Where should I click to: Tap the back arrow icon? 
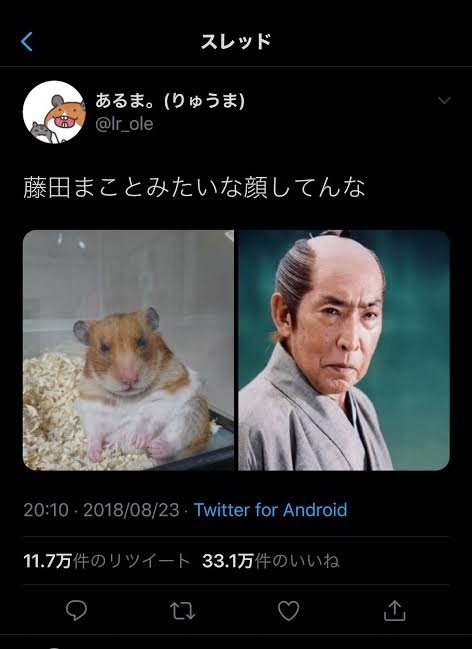pyautogui.click(x=26, y=42)
